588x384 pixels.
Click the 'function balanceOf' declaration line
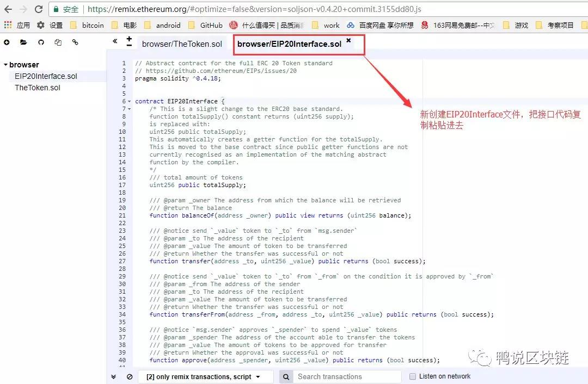pyautogui.click(x=280, y=215)
